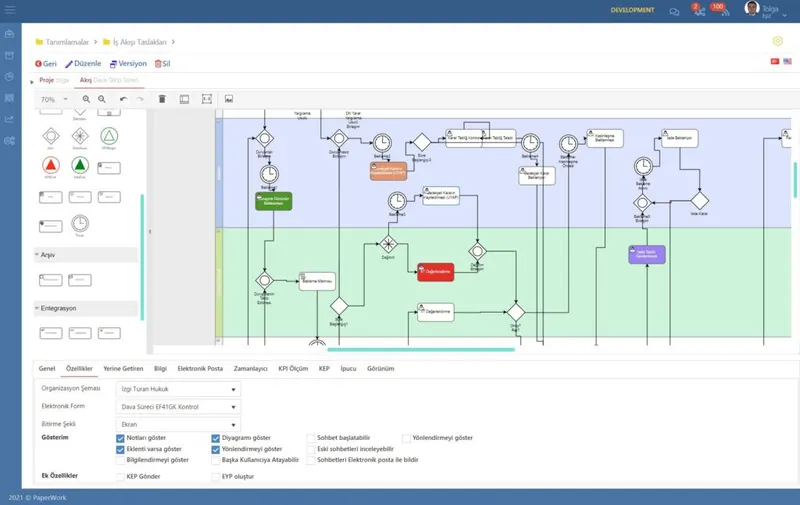Select the purple task node in the diagram

tap(647, 255)
